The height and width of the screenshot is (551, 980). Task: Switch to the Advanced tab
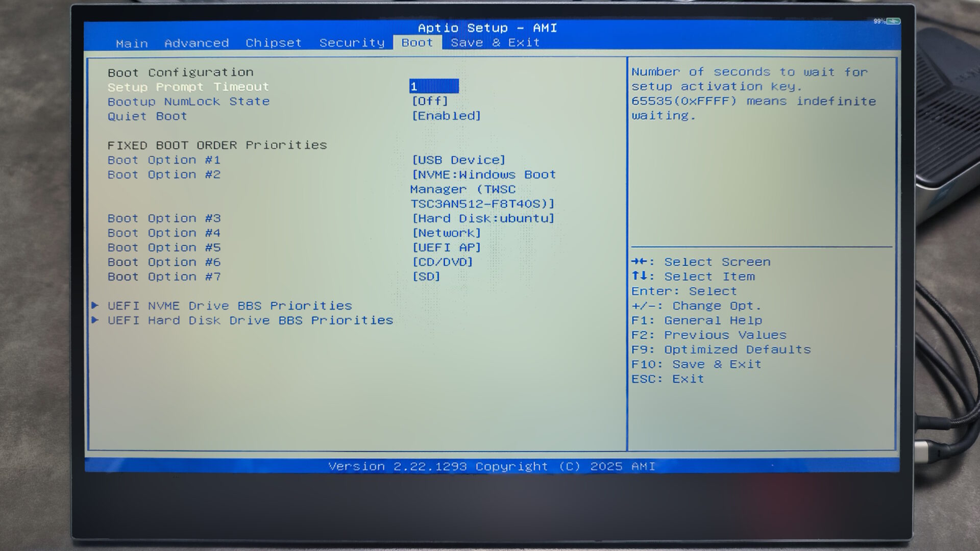pyautogui.click(x=197, y=43)
